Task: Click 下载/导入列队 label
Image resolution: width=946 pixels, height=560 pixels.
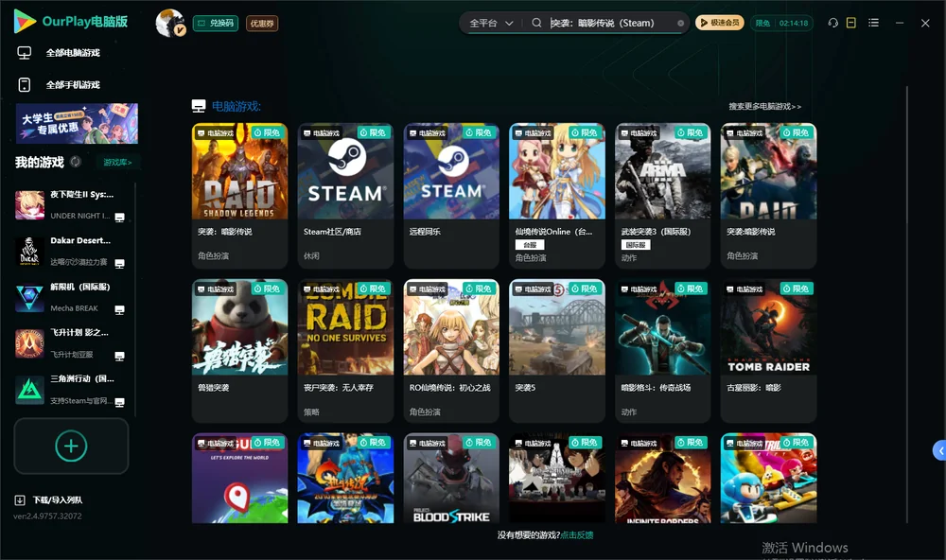Action: pyautogui.click(x=58, y=499)
